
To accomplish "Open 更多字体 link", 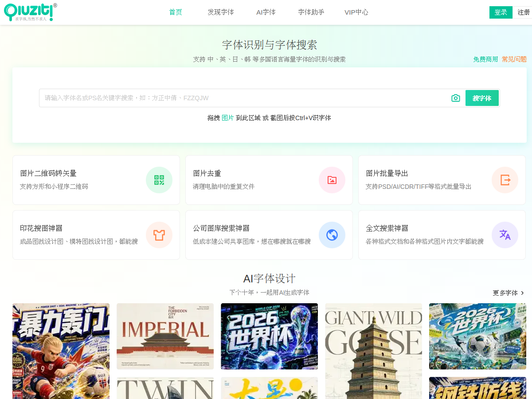I will (x=505, y=293).
